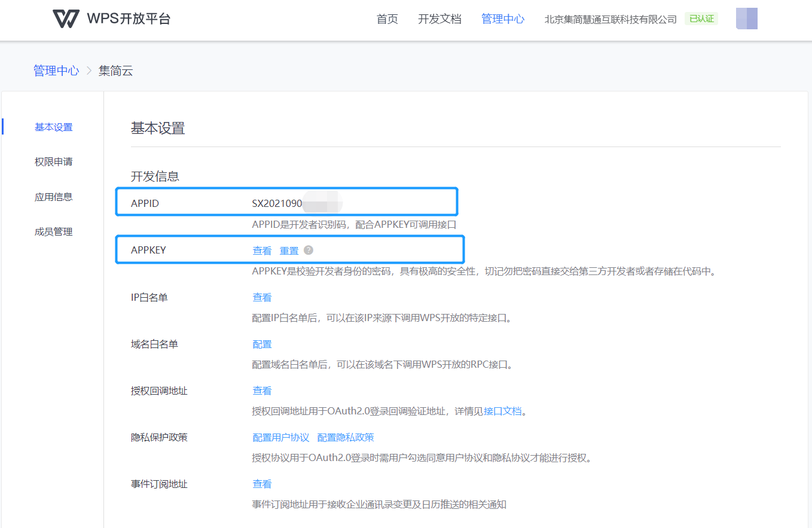The width and height of the screenshot is (812, 528).
Task: Click 配置隐私政策 under 隐私保护政策
Action: coord(345,437)
